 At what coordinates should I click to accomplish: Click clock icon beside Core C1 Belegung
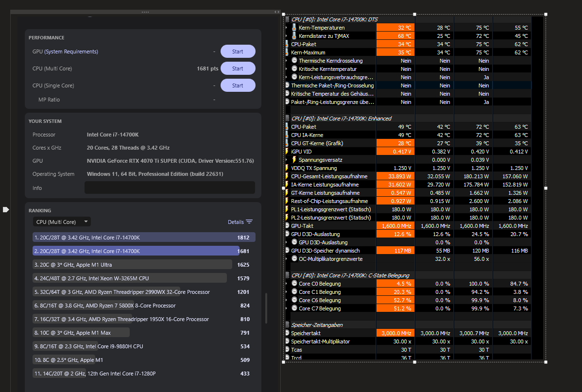coord(294,291)
